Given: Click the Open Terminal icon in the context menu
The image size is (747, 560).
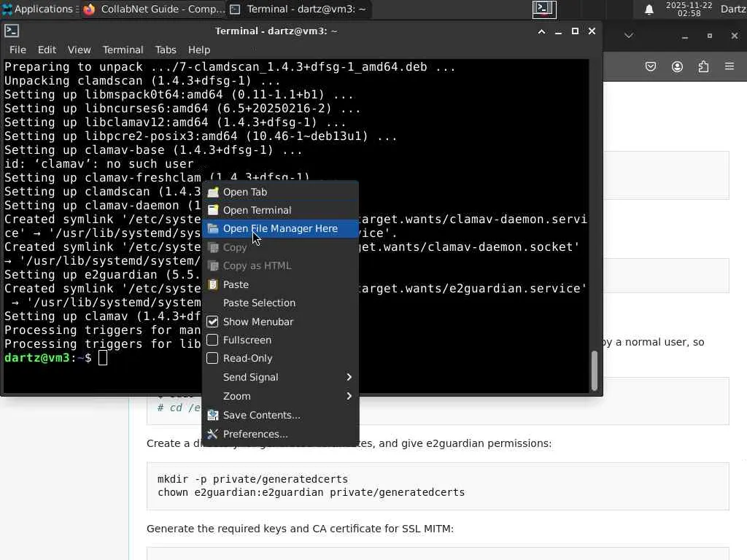Looking at the screenshot, I should coord(213,210).
